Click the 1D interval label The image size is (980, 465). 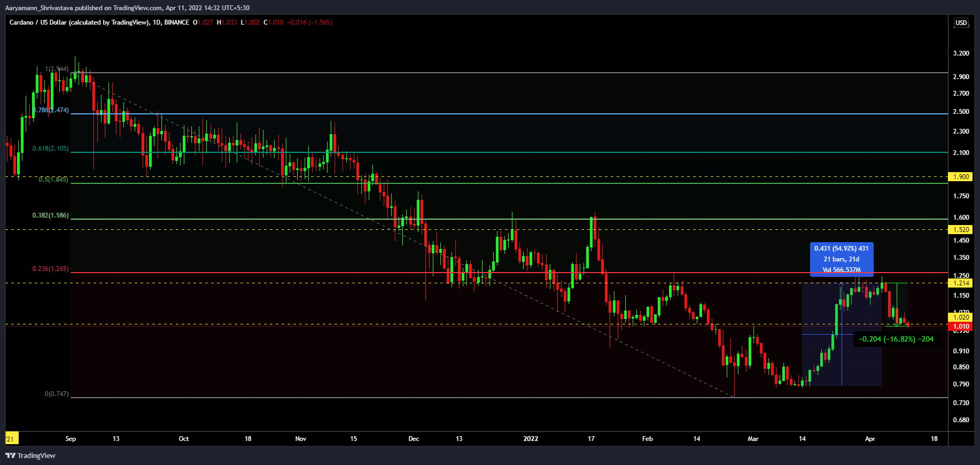click(x=157, y=22)
